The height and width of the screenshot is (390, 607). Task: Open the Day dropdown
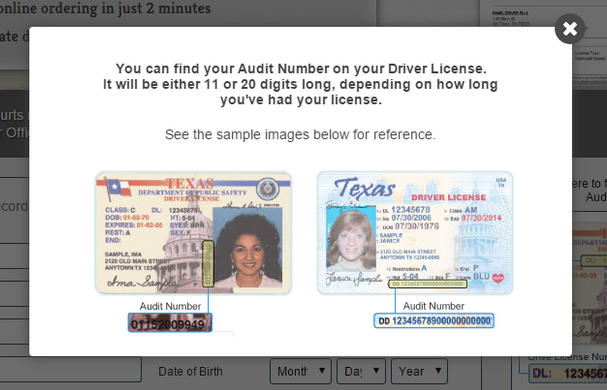[x=361, y=371]
